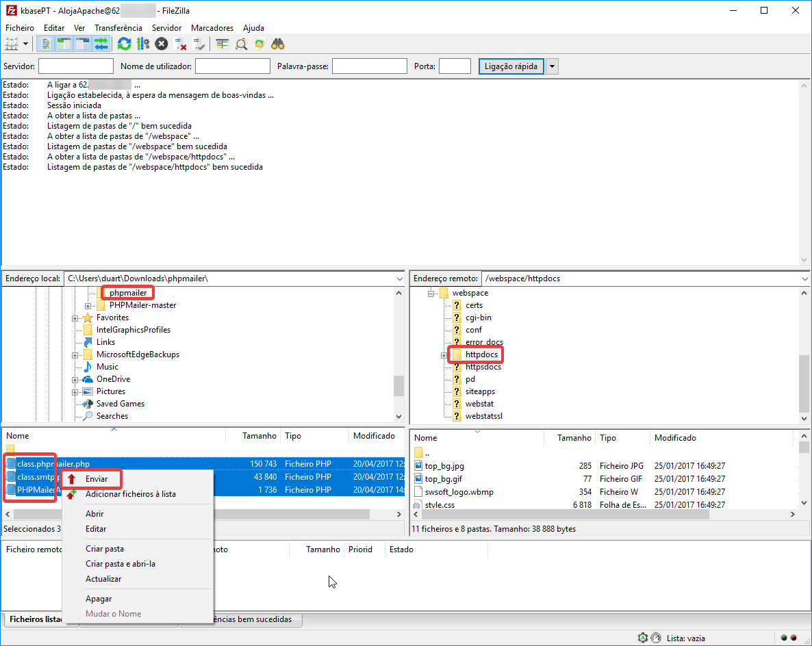The height and width of the screenshot is (646, 812).
Task: Open the Servidor menu
Action: click(x=167, y=28)
